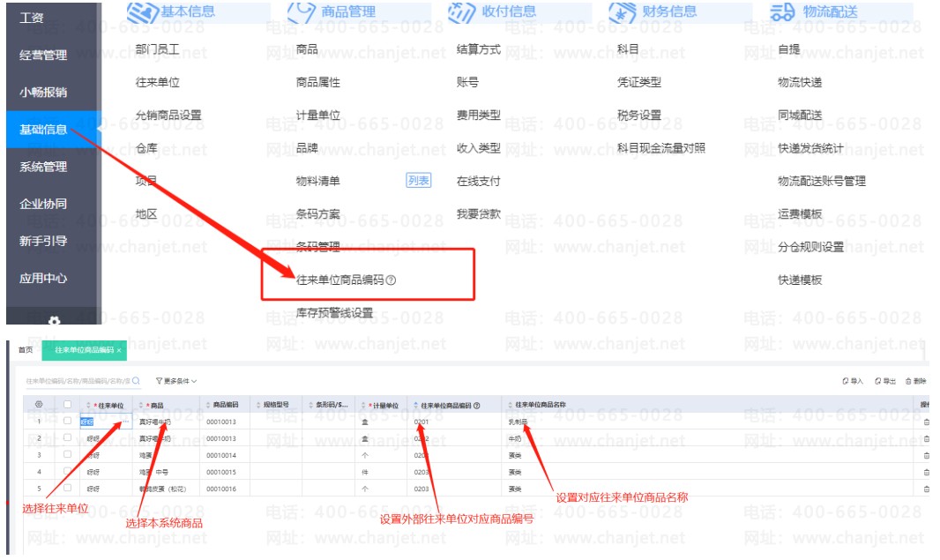940x560 pixels.
Task: Open the 科目现金流量对照 link
Action: 661,148
